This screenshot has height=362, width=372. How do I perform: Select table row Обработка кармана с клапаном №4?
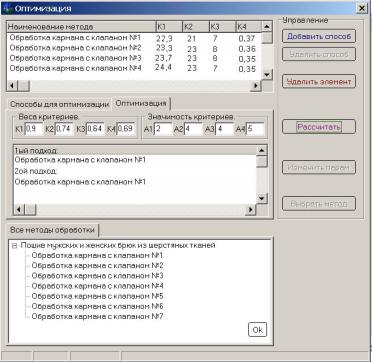134,68
